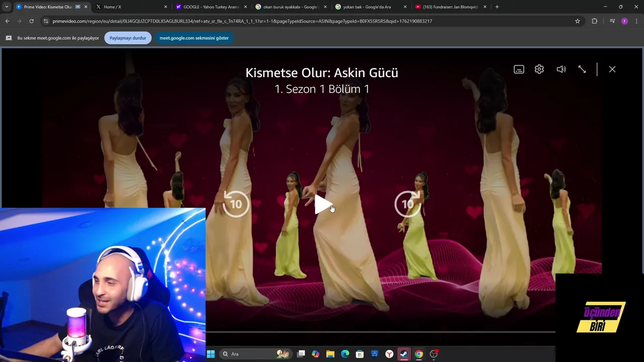Bookmark this page with the star icon
Screen dimensions: 644x362
578,21
